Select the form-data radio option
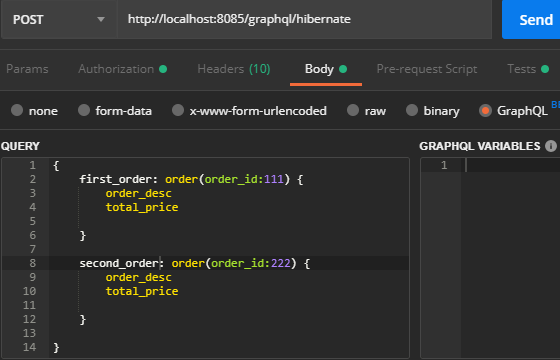Viewport: 560px width, 360px height. (84, 110)
